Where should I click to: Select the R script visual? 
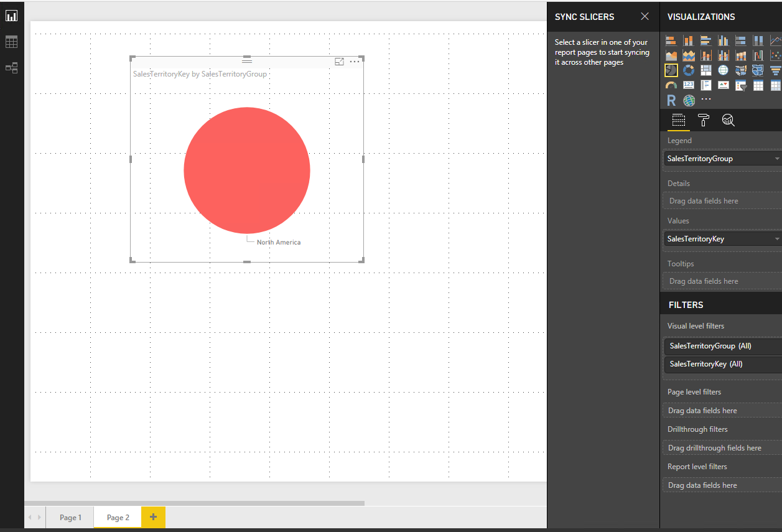(x=671, y=100)
